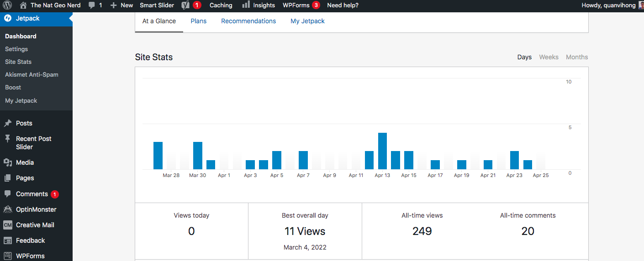Screen dimensions: 644x261
Task: Click the Feedback form icon
Action: point(8,240)
